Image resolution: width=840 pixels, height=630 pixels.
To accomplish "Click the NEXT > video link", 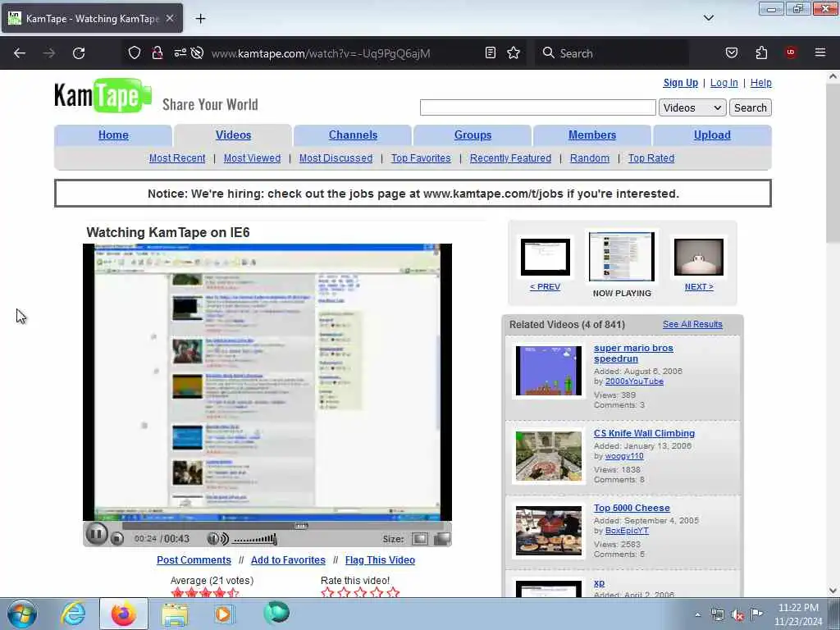I will pyautogui.click(x=699, y=286).
